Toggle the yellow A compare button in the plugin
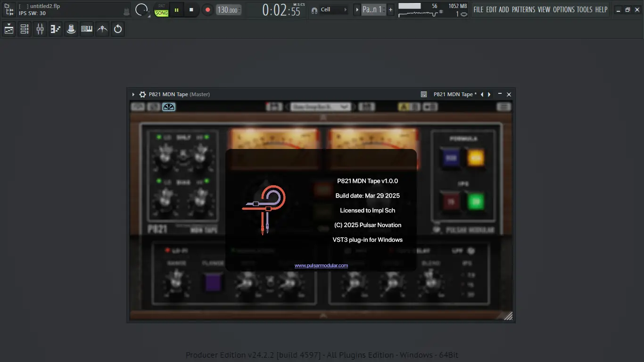The width and height of the screenshot is (644, 362). click(403, 107)
